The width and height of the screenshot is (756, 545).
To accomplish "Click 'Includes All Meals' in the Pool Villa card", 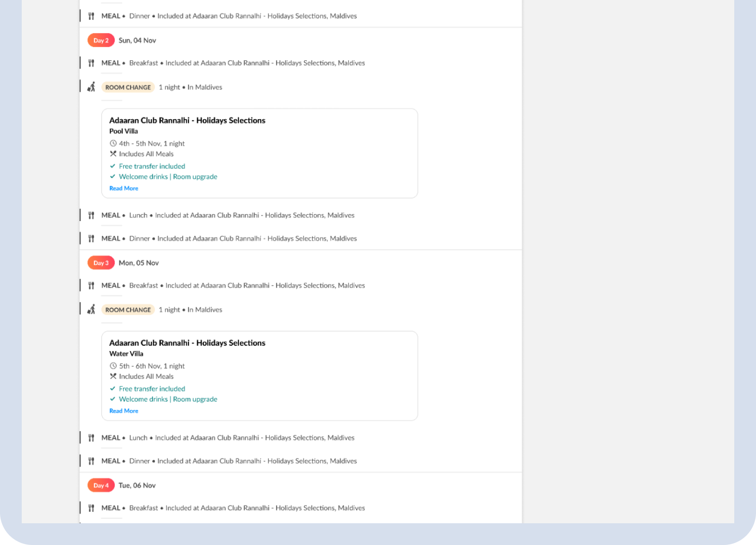I will tap(146, 154).
